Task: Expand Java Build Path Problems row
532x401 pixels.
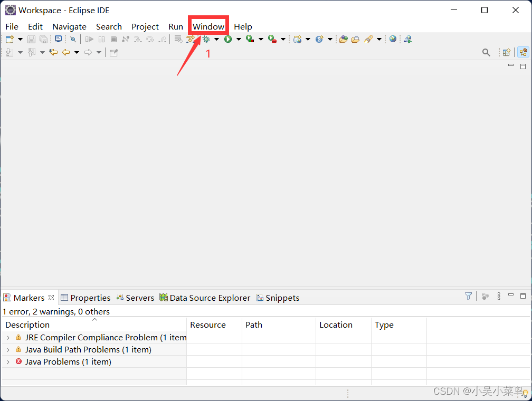Action: click(x=8, y=350)
